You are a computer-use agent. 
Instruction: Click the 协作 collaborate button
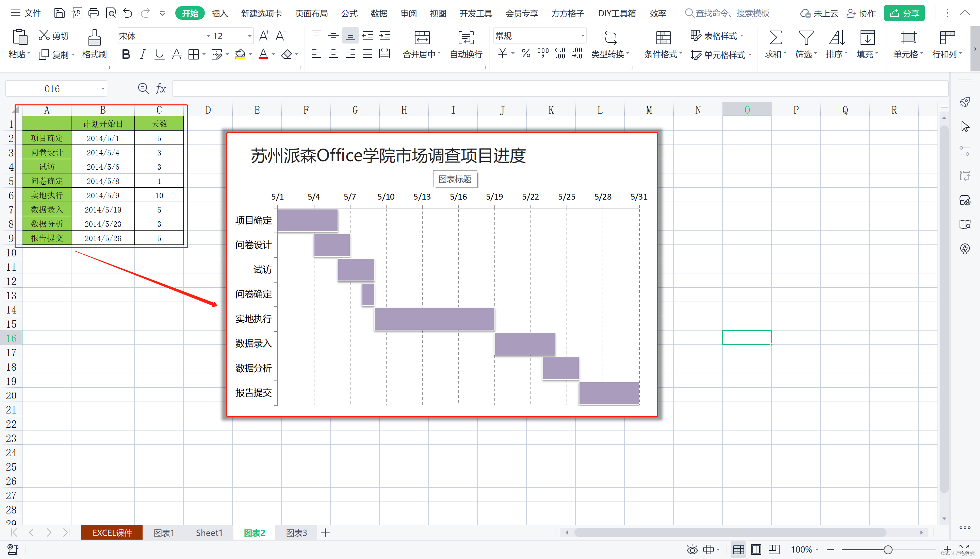click(861, 14)
